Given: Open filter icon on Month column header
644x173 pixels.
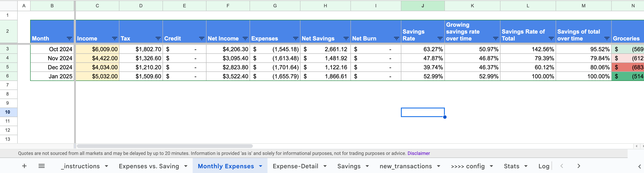Looking at the screenshot, I should click(69, 39).
